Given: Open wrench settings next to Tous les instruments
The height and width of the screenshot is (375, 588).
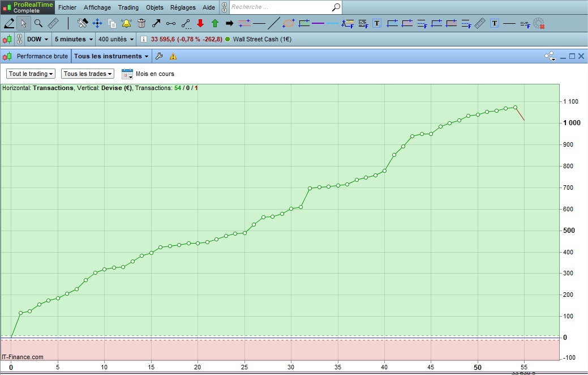Looking at the screenshot, I should [x=159, y=56].
